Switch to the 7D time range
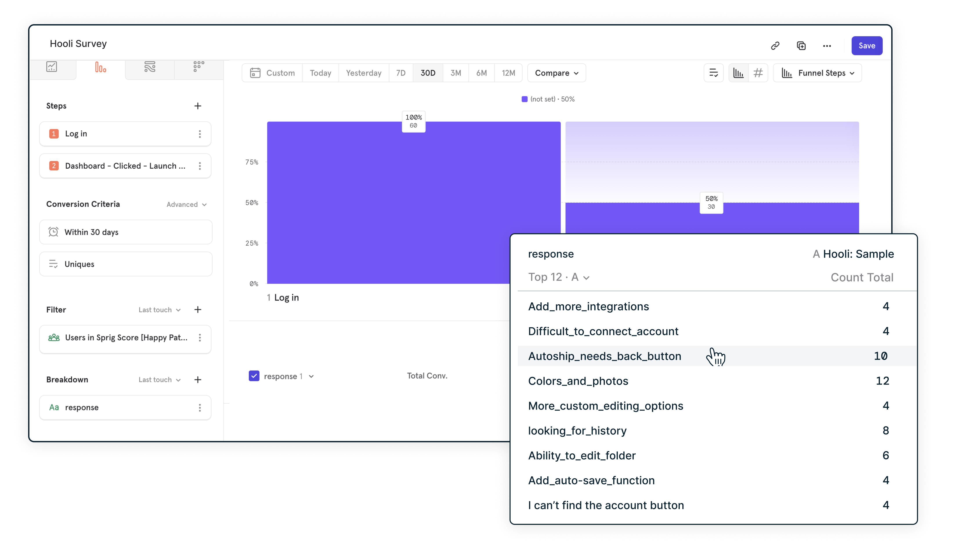 point(401,73)
